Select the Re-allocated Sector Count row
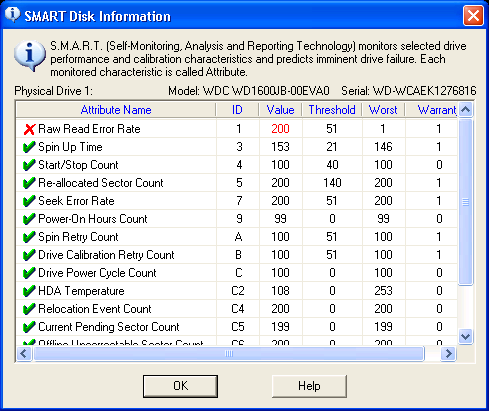Viewport: 489px width, 411px height. [x=237, y=183]
